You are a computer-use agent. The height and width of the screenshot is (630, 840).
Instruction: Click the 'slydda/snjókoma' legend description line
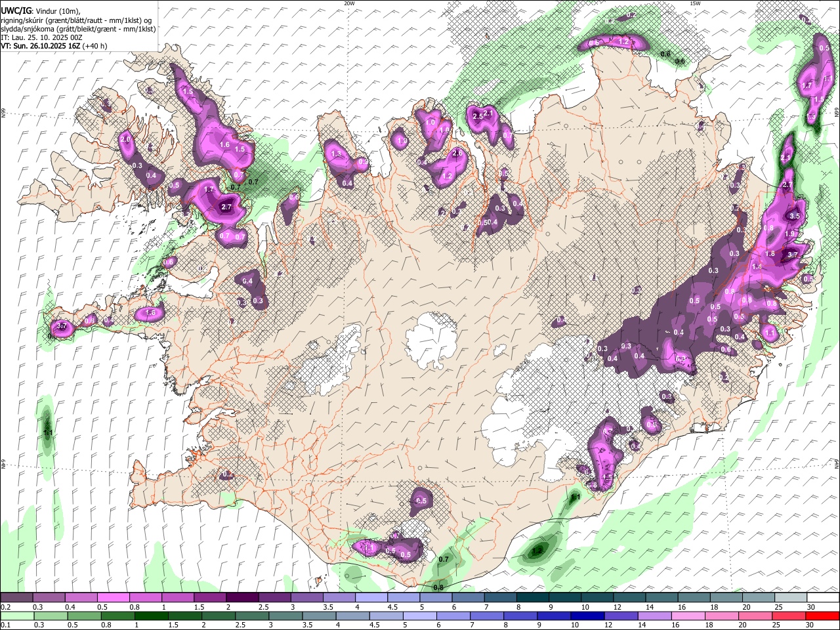(x=78, y=29)
